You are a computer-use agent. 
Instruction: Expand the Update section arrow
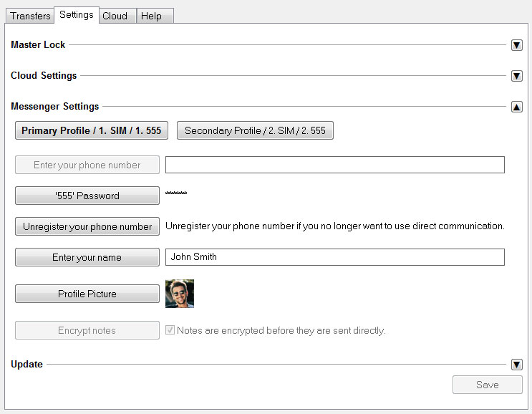(x=516, y=365)
